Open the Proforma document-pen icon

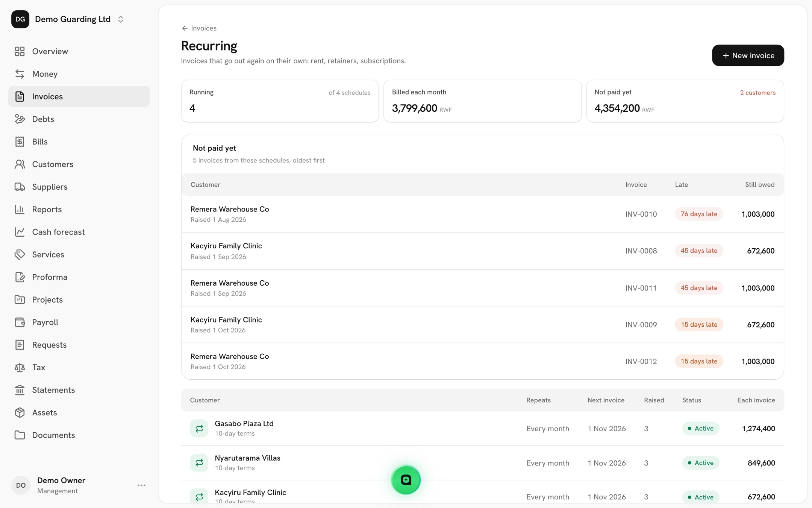[x=20, y=277]
